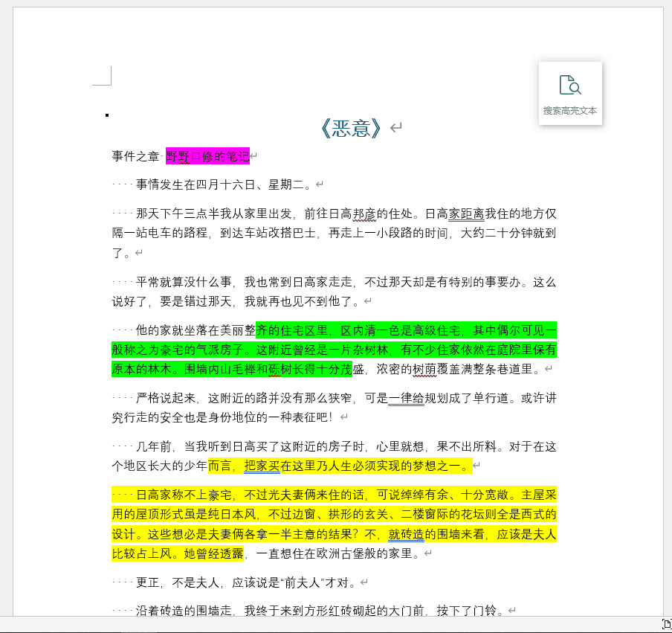The height and width of the screenshot is (633, 672).
Task: Click the heading words 事件之章
Action: tap(135, 156)
